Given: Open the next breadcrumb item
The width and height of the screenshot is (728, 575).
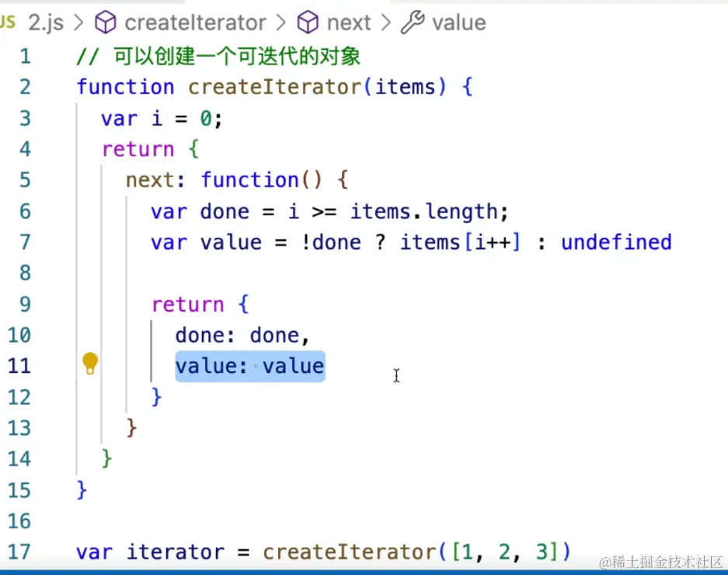Looking at the screenshot, I should pyautogui.click(x=349, y=23).
